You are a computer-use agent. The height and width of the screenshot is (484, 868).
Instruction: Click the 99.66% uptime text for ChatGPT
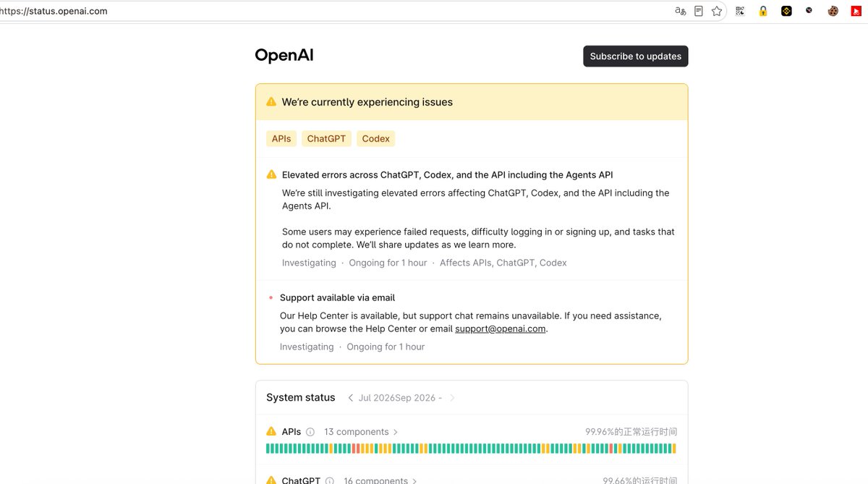coord(640,480)
